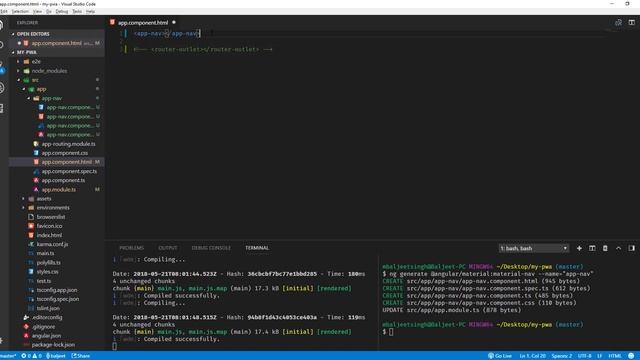Select the TERMINAL panel tab

pyautogui.click(x=257, y=248)
